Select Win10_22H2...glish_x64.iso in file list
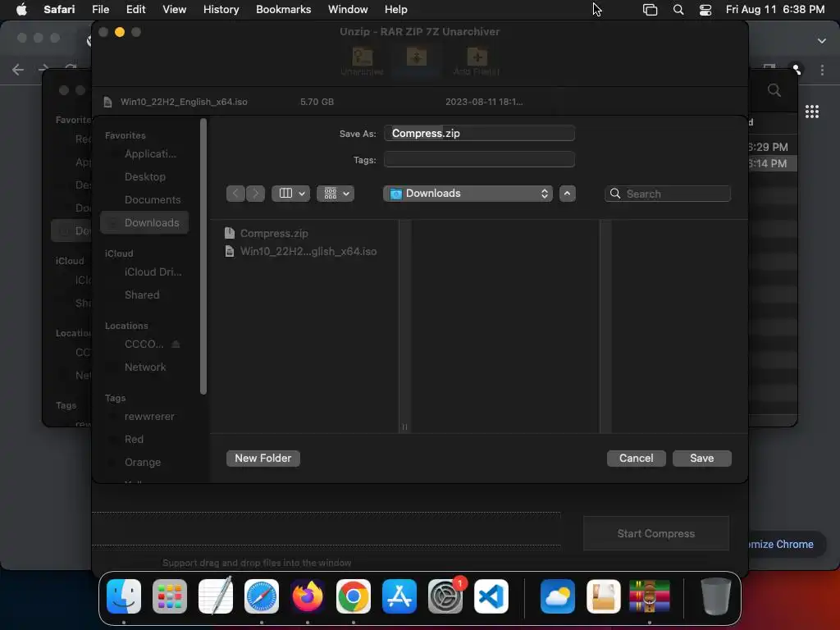Screen dimensions: 840x630 (x=300, y=252)
